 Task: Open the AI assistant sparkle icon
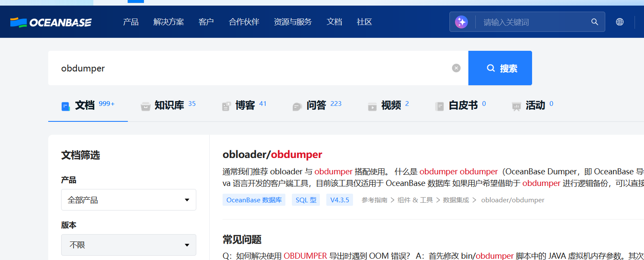[x=461, y=22]
